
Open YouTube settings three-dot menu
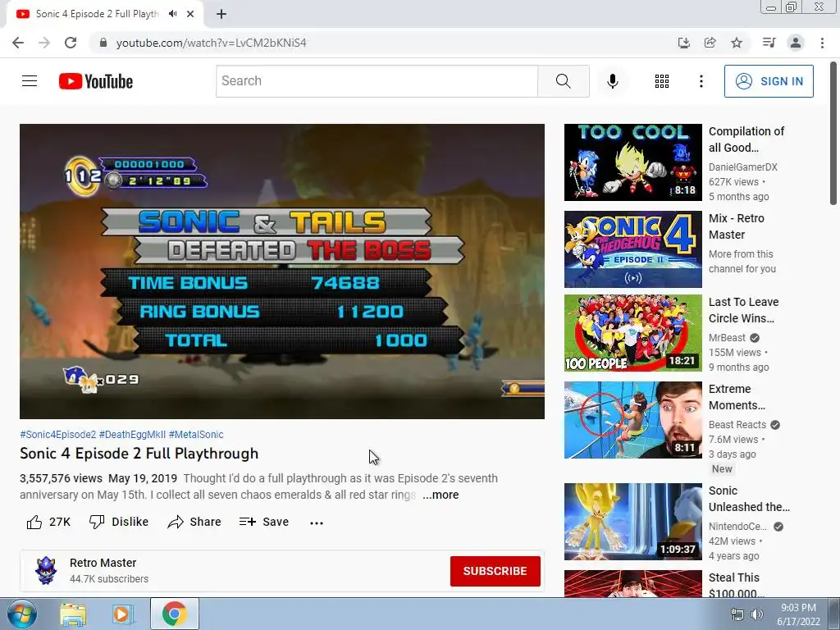click(701, 81)
